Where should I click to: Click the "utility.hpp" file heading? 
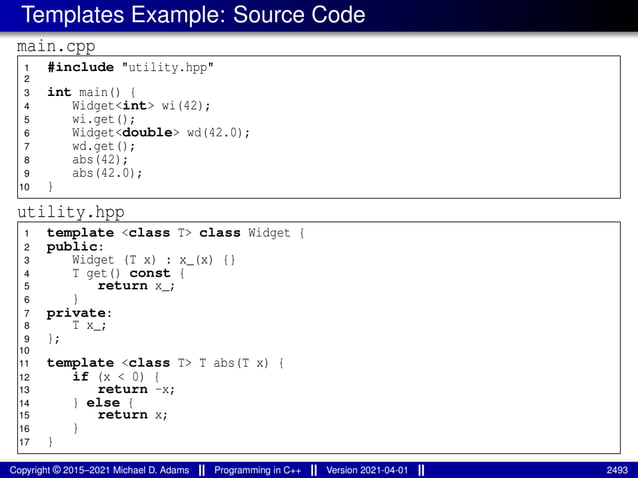coord(71,212)
